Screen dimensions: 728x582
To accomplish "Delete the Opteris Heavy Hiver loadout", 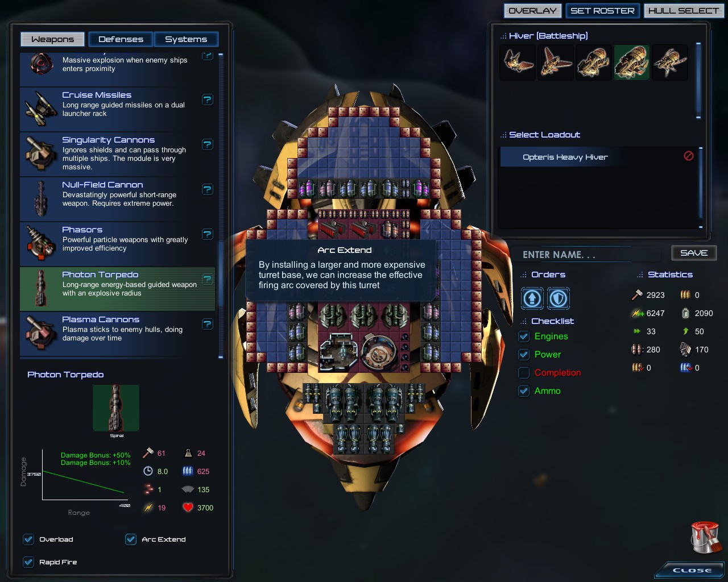I will point(688,156).
